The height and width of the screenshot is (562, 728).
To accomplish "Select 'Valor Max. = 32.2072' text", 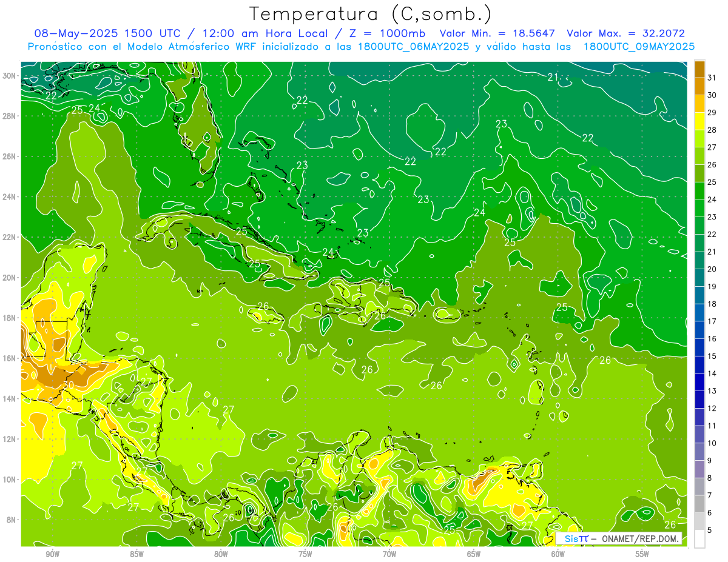I will [625, 33].
